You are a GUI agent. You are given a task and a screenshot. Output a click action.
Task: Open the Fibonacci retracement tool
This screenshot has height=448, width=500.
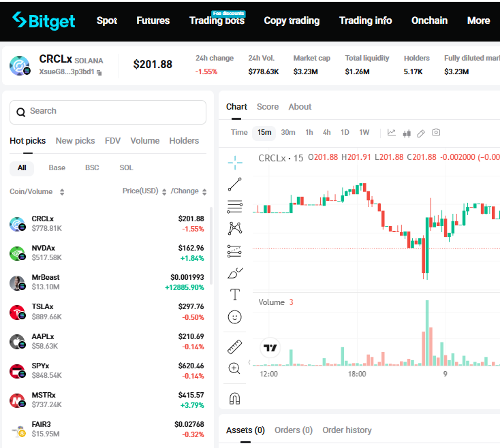point(235,206)
